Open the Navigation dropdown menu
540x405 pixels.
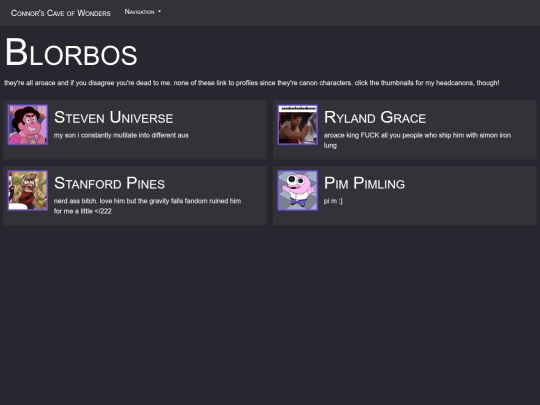click(x=143, y=12)
